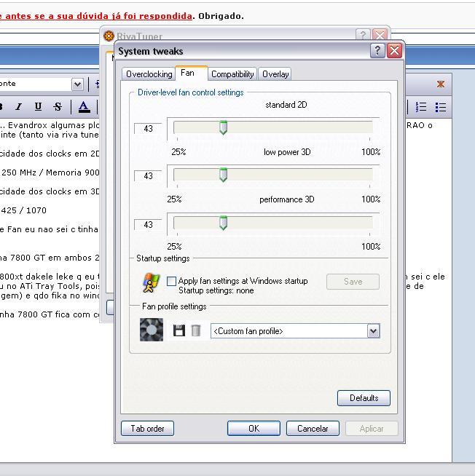Toggle underline in the forum editor

(38, 106)
